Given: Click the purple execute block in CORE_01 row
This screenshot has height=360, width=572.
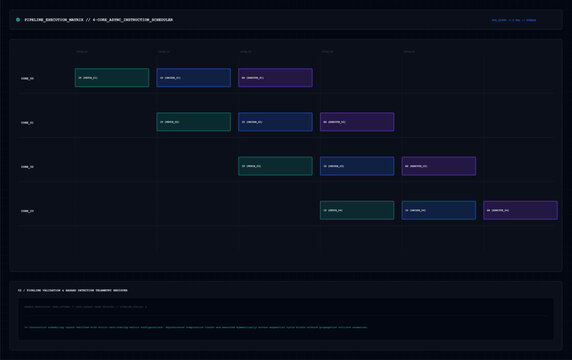Looking at the screenshot, I should click(357, 122).
